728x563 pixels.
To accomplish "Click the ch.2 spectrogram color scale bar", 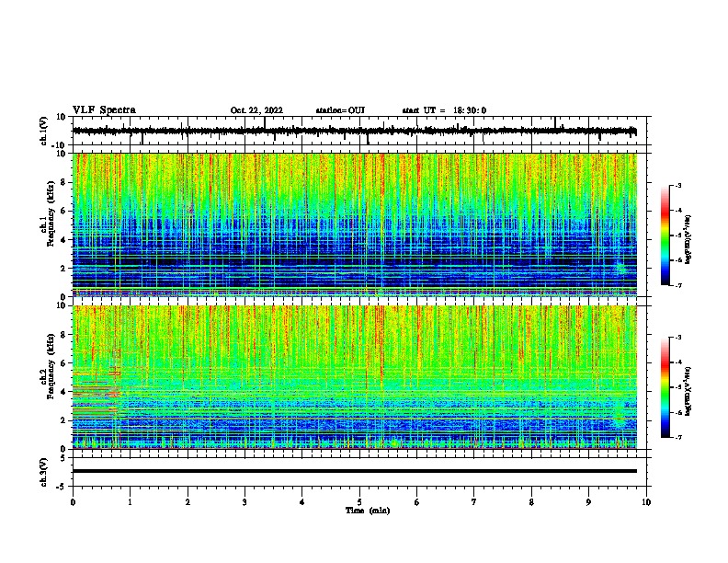I will (x=665, y=387).
